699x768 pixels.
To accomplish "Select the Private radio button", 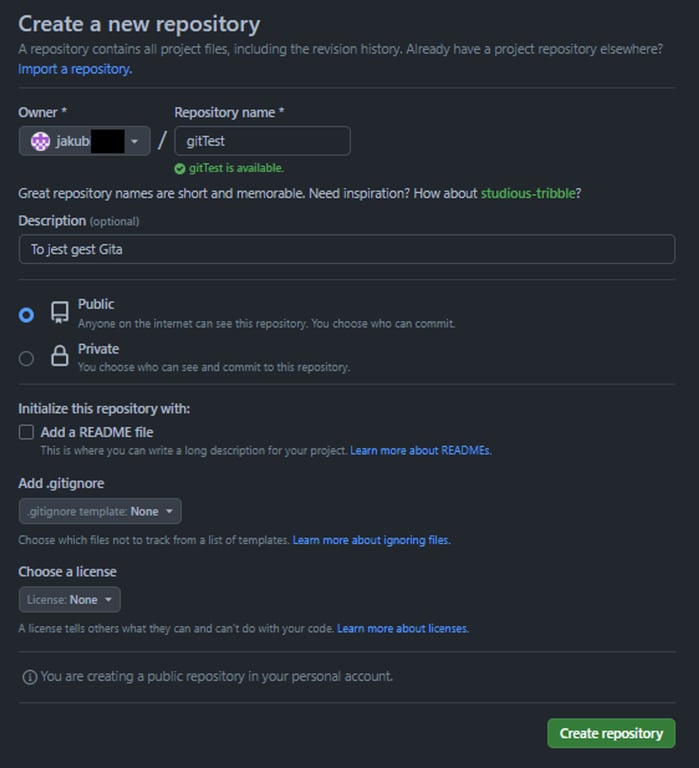I will point(26,359).
